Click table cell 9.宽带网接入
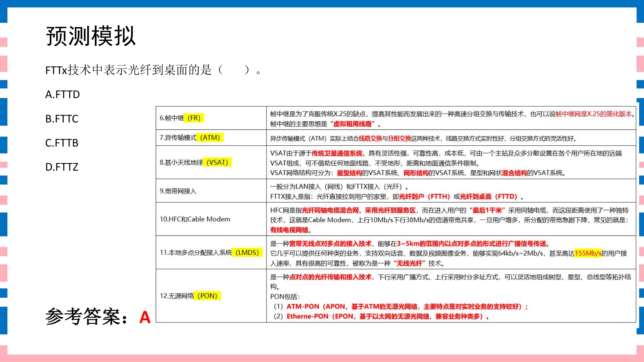Screen dimensions: 644x362 (x=211, y=191)
